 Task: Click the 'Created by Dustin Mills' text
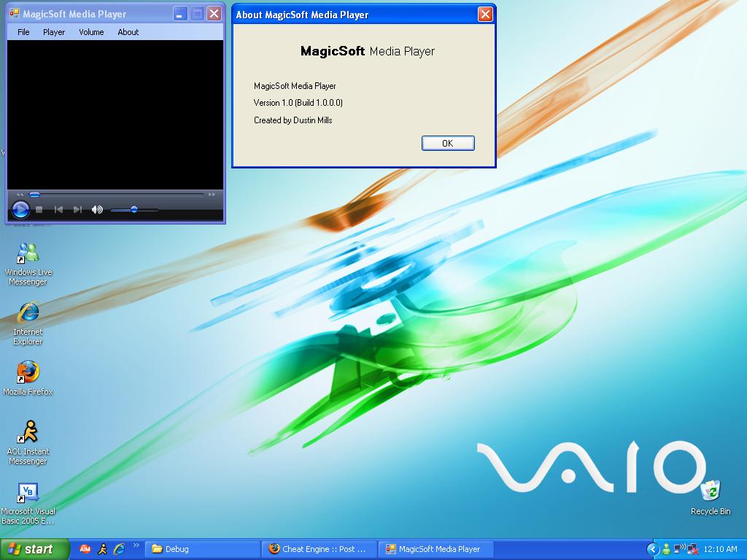pyautogui.click(x=293, y=120)
